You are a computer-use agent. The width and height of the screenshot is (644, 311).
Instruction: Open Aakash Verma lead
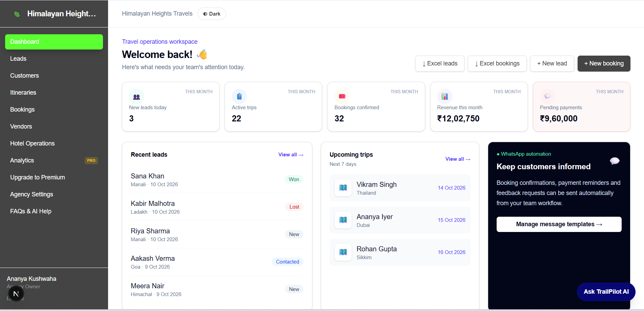pos(217,262)
